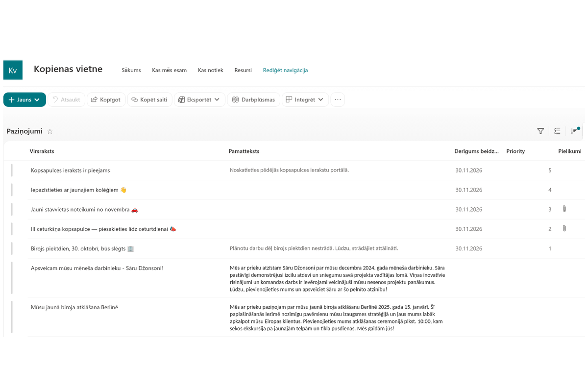Expand the Eksportēt dropdown
The height and width of the screenshot is (392, 588).
click(199, 99)
